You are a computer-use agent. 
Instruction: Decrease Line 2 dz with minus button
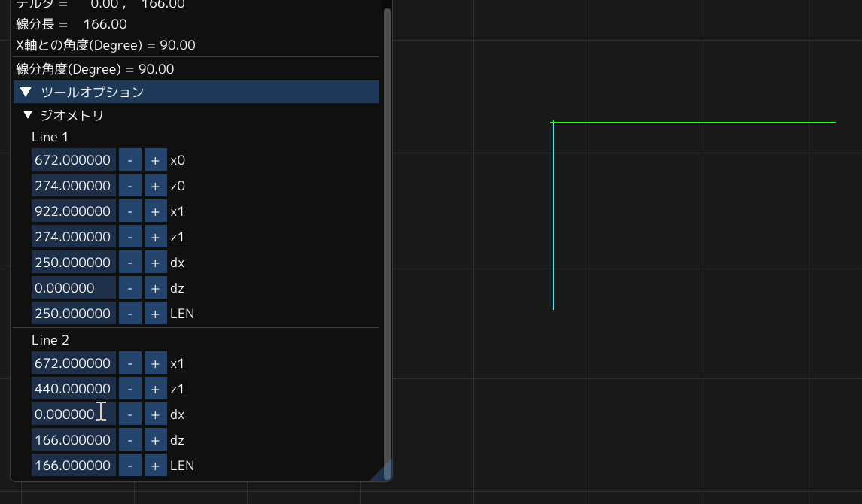coord(130,440)
